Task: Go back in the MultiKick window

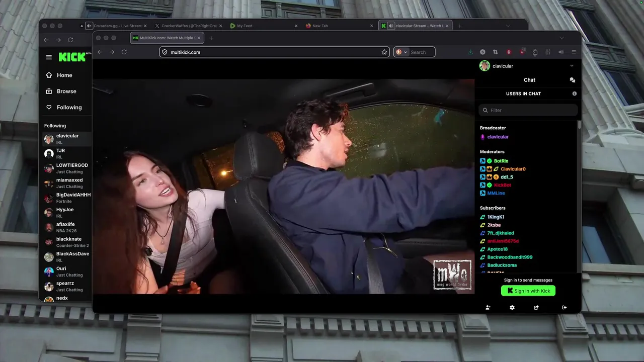Action: point(100,52)
